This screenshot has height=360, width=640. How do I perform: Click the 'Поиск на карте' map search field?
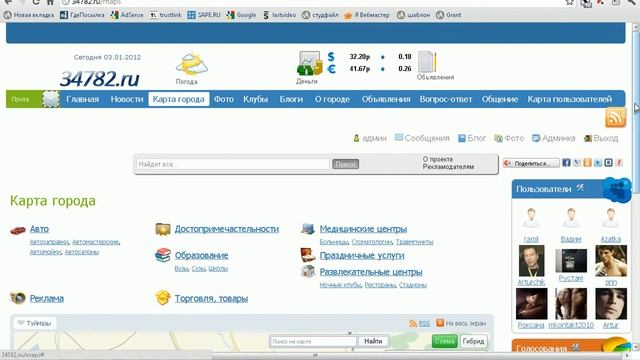tap(313, 341)
